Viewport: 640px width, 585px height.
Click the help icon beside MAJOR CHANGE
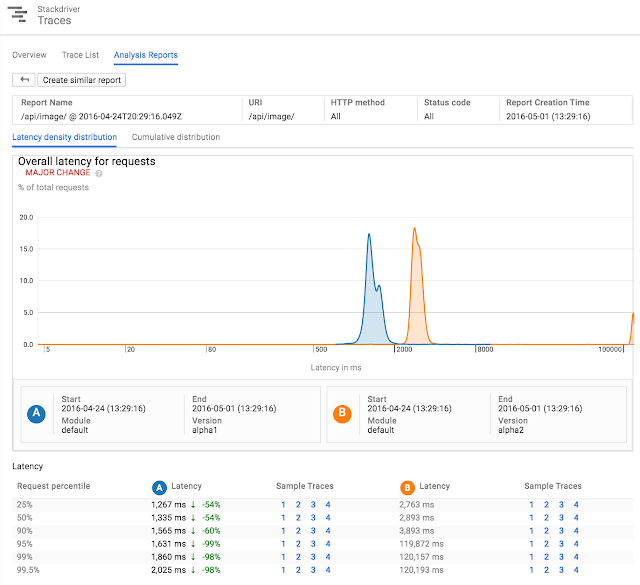point(99,173)
